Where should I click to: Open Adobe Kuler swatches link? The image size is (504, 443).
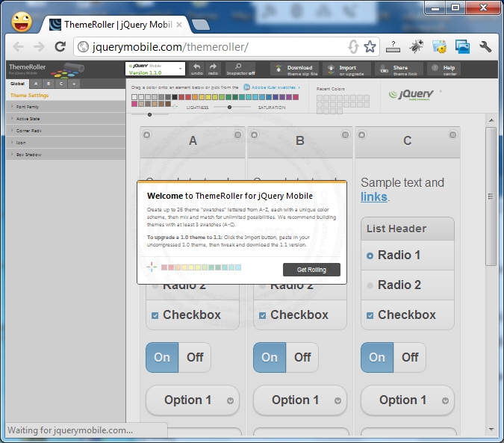click(x=273, y=87)
